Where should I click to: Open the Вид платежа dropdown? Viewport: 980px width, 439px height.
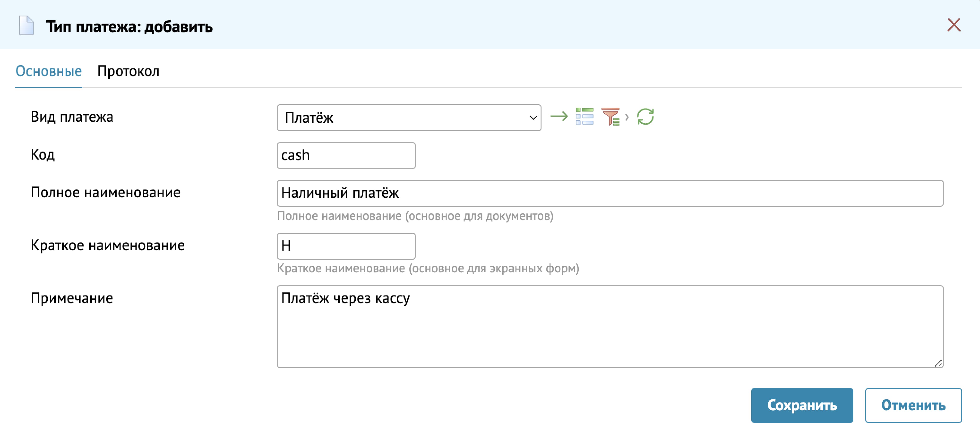click(x=409, y=118)
